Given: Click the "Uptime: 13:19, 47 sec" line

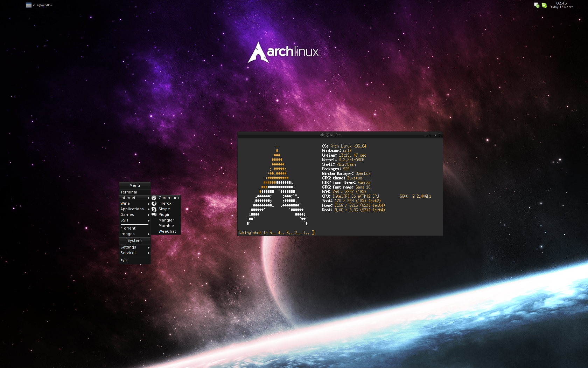Looking at the screenshot, I should (x=344, y=155).
